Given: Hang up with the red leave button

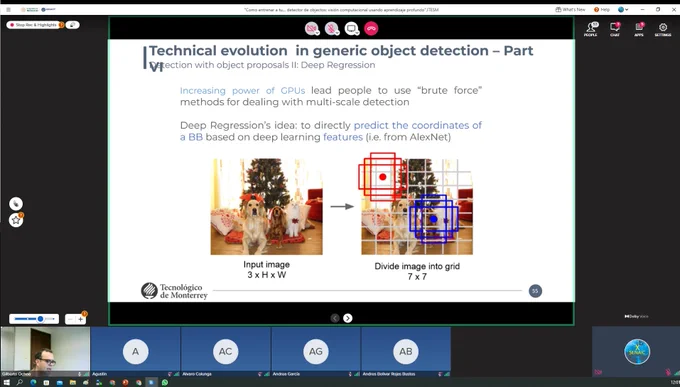Looking at the screenshot, I should (x=371, y=28).
